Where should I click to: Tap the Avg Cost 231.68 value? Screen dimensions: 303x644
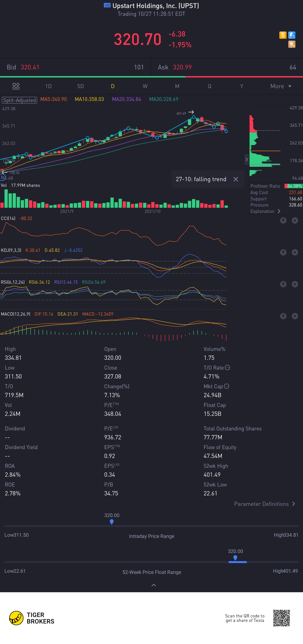(x=295, y=192)
